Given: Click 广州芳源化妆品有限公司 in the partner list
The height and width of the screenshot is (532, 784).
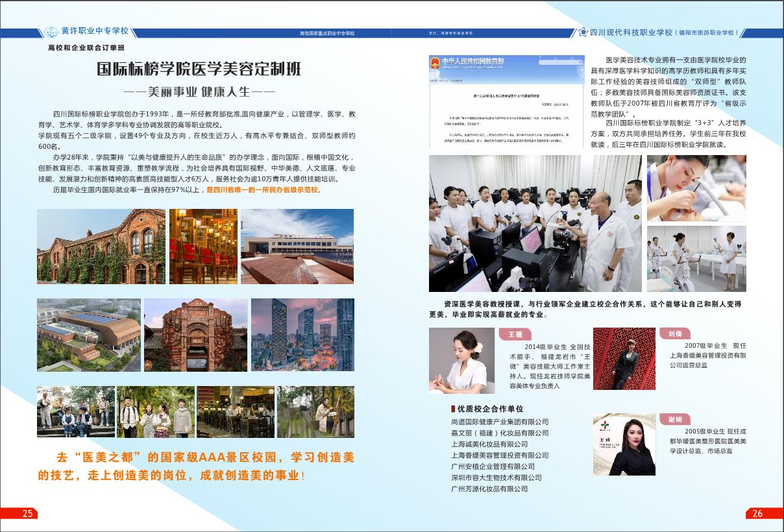Looking at the screenshot, I should (489, 489).
